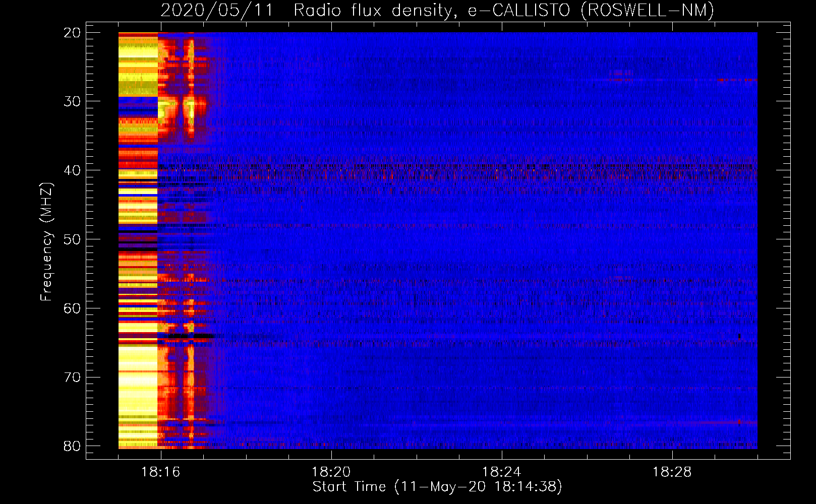Click frequency tick label 80
Image resolution: width=816 pixels, height=504 pixels.
pos(72,447)
